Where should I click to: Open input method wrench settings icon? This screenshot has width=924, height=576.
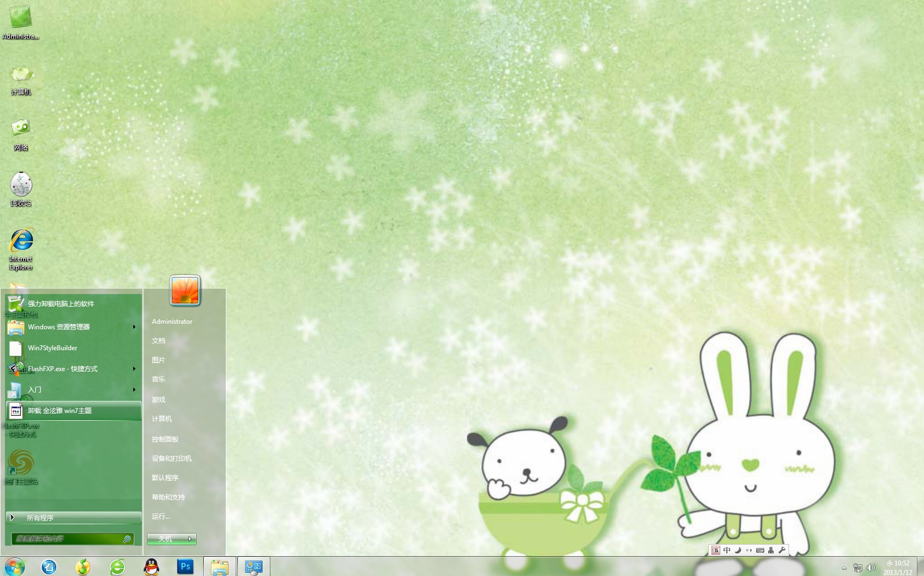click(x=782, y=550)
